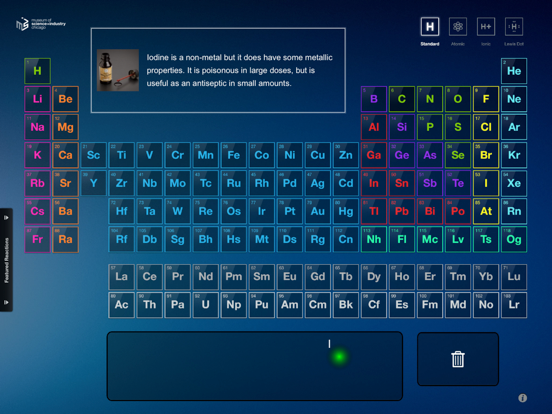
Task: Click the trash can icon
Action: coord(458,359)
